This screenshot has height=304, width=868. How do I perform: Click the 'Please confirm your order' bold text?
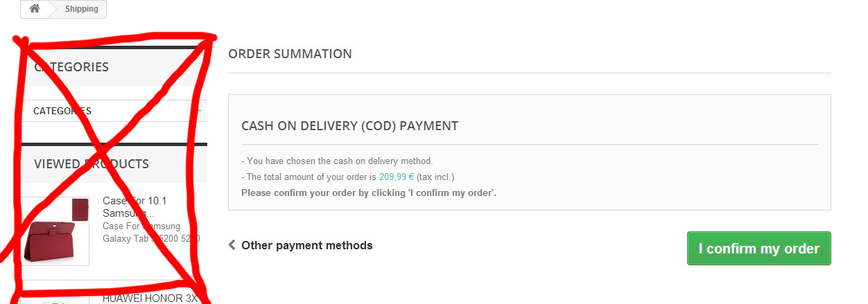click(x=368, y=193)
